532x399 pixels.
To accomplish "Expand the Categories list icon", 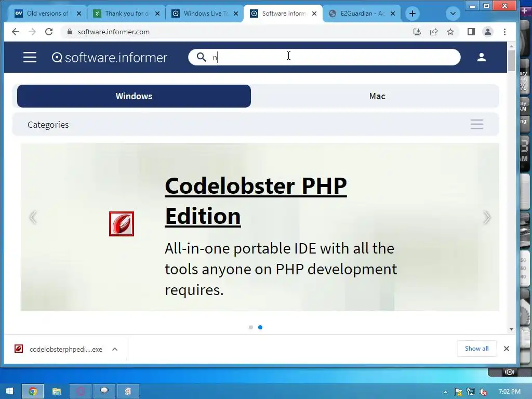I will pos(477,124).
